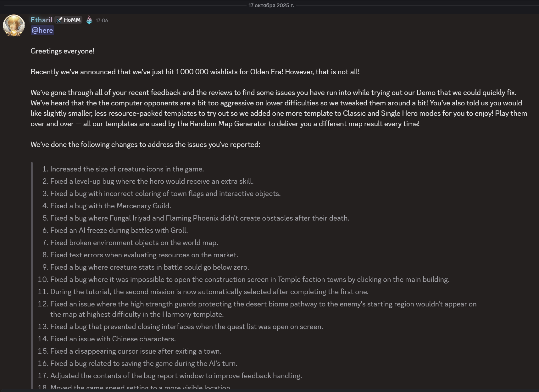Click the sword icon in the HoMM tag

click(59, 20)
